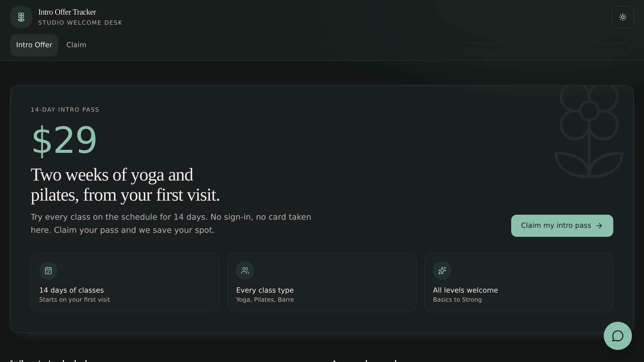644x362 pixels.
Task: Click the Try every class description paragraph
Action: 171,223
